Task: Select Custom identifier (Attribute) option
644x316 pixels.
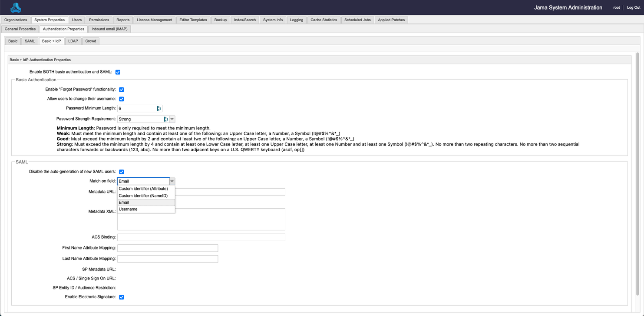Action: [146, 189]
